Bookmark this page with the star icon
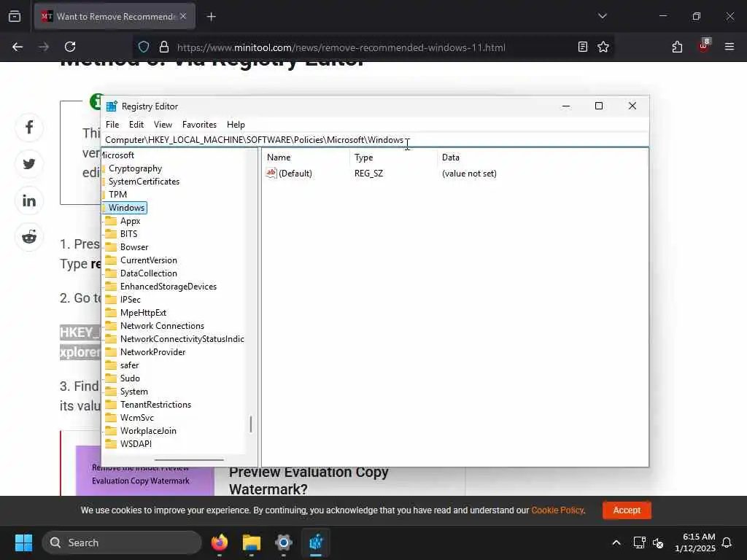Image resolution: width=747 pixels, height=560 pixels. point(603,47)
